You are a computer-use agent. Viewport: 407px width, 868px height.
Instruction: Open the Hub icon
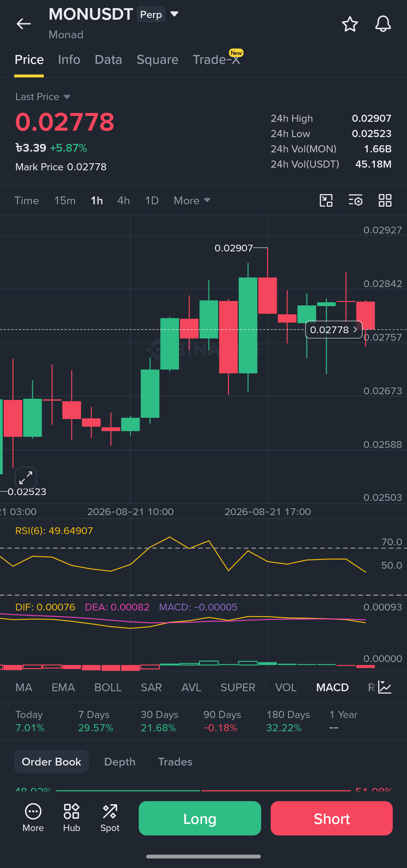(72, 818)
